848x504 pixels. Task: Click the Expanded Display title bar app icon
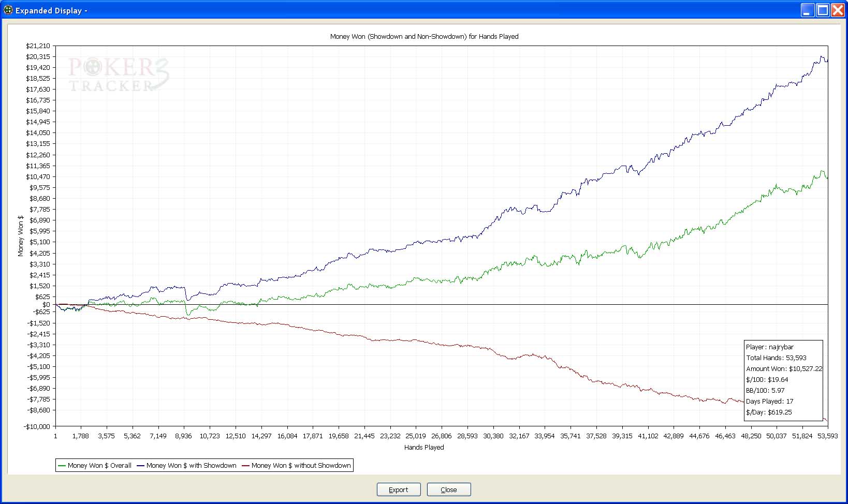(8, 10)
